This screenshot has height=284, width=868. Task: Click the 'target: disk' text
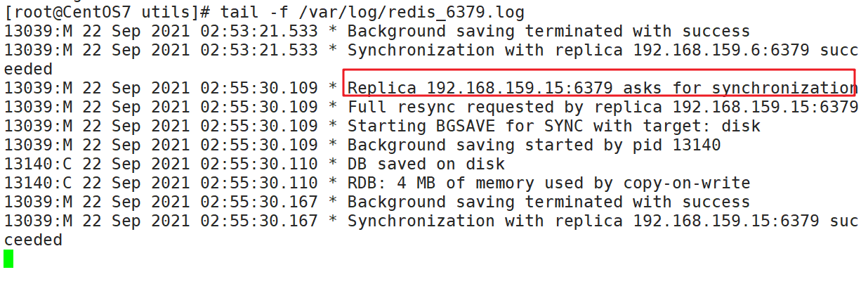tap(702, 127)
